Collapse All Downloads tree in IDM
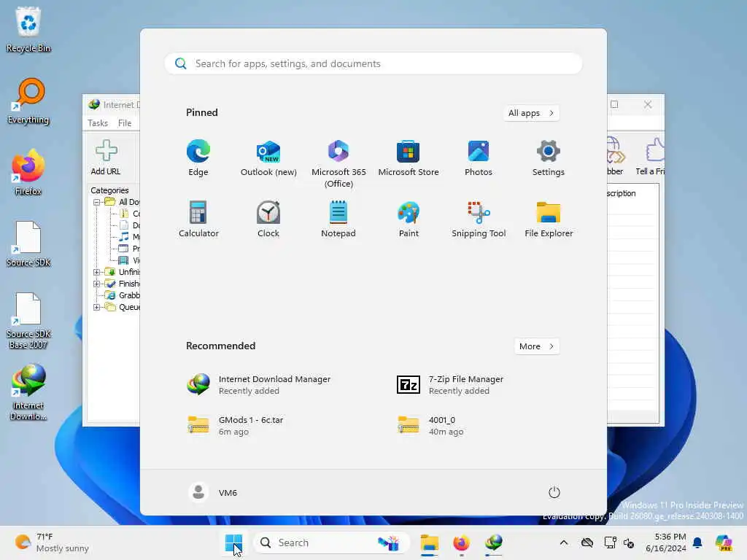The height and width of the screenshot is (560, 747). click(97, 202)
